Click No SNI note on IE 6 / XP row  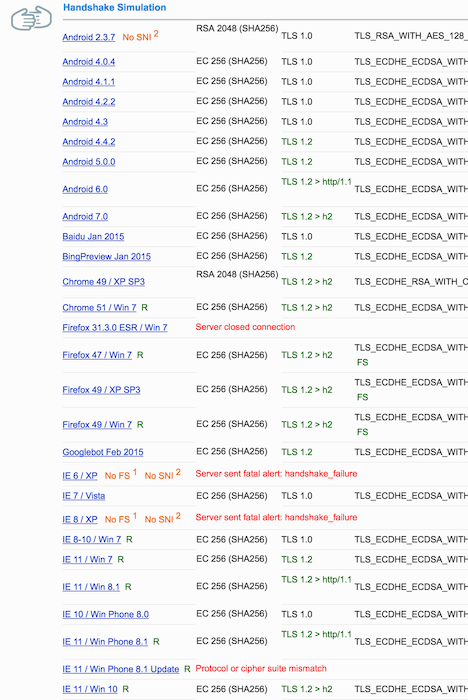tap(163, 475)
